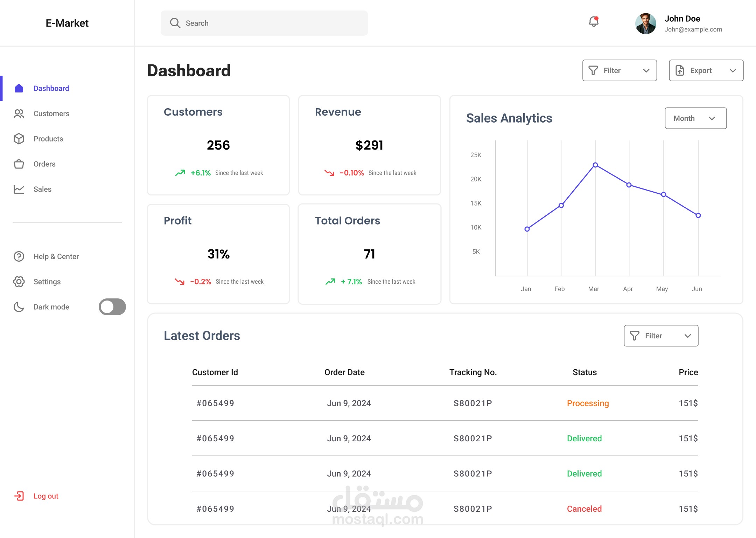Click the Settings gear icon
Image resolution: width=756 pixels, height=538 pixels.
coord(19,282)
